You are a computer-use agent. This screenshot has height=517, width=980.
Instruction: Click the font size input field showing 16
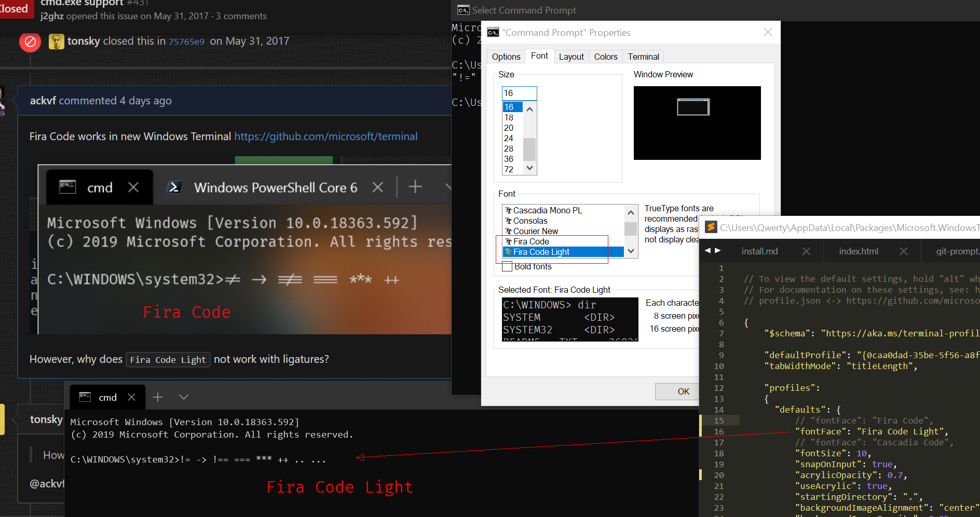click(x=519, y=93)
